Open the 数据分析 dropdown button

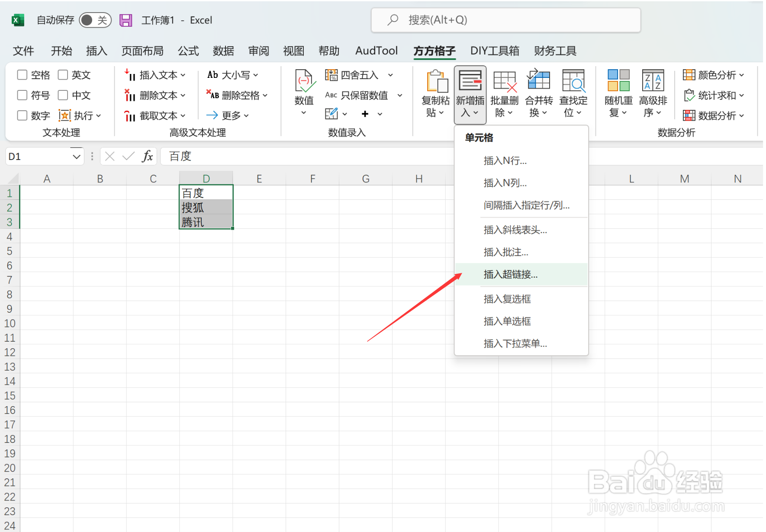click(714, 115)
